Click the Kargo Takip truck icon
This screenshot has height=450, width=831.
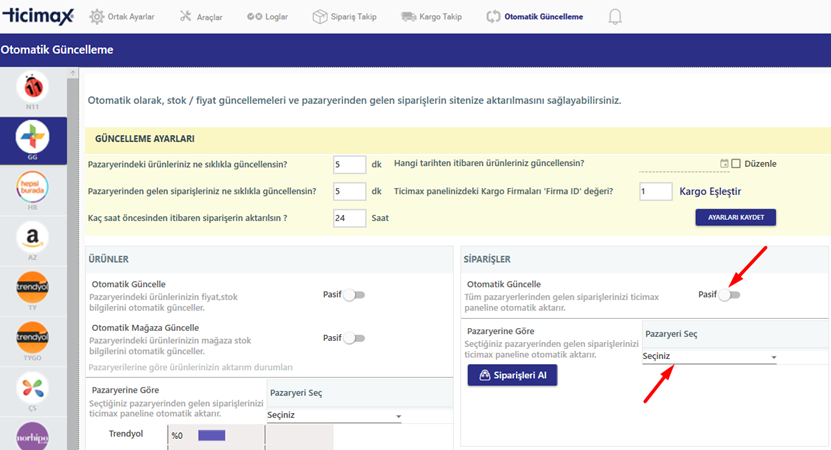coord(408,17)
